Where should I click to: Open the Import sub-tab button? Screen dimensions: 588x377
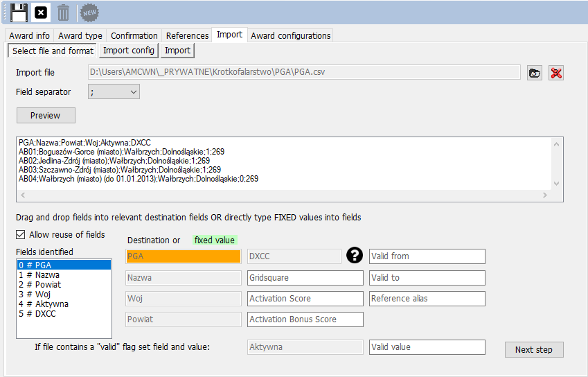(178, 51)
